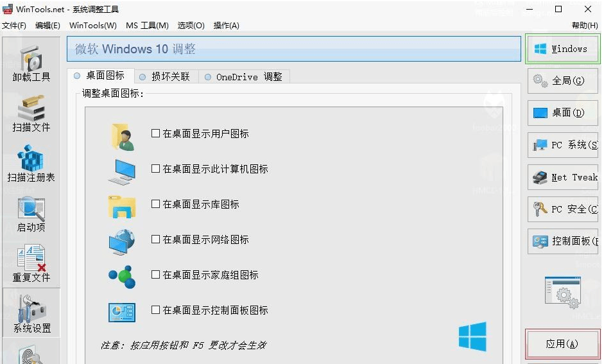Click the homegroup spheres icon
Viewport: 604px width, 364px height.
[122, 277]
